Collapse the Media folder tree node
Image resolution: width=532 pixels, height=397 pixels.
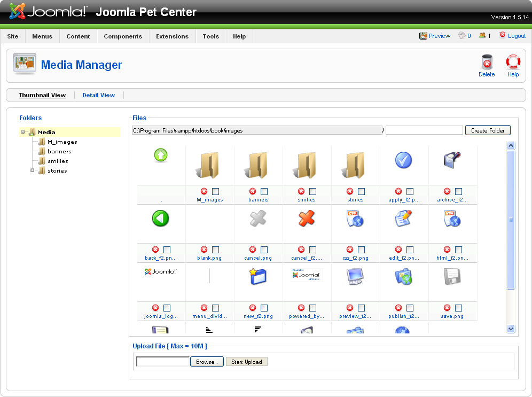click(x=23, y=132)
